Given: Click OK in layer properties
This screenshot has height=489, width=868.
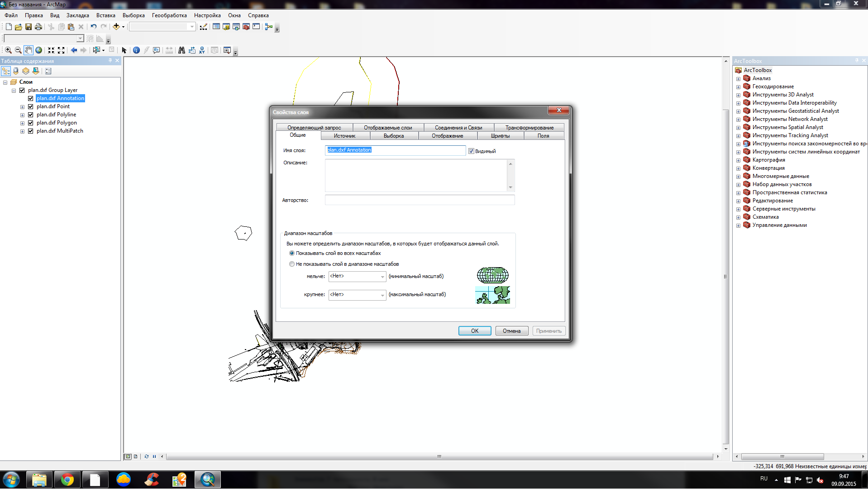Looking at the screenshot, I should (x=475, y=331).
